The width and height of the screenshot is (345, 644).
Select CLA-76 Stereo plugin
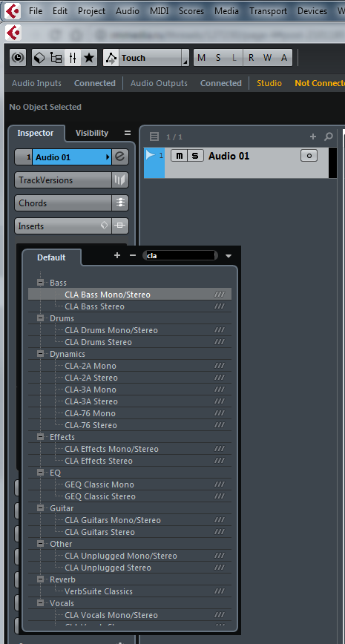click(130, 425)
